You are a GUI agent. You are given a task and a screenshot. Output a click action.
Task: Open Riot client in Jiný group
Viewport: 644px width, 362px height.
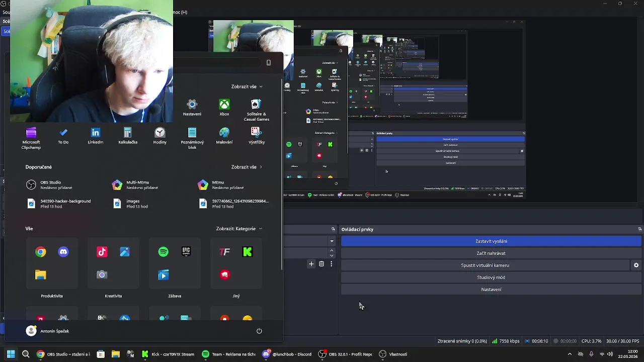click(x=225, y=275)
